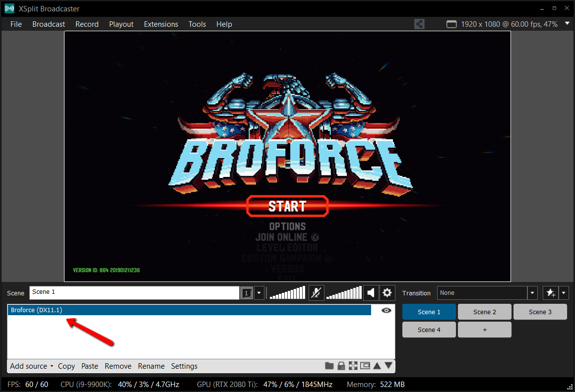
Task: Open the Playout menu
Action: coord(121,24)
